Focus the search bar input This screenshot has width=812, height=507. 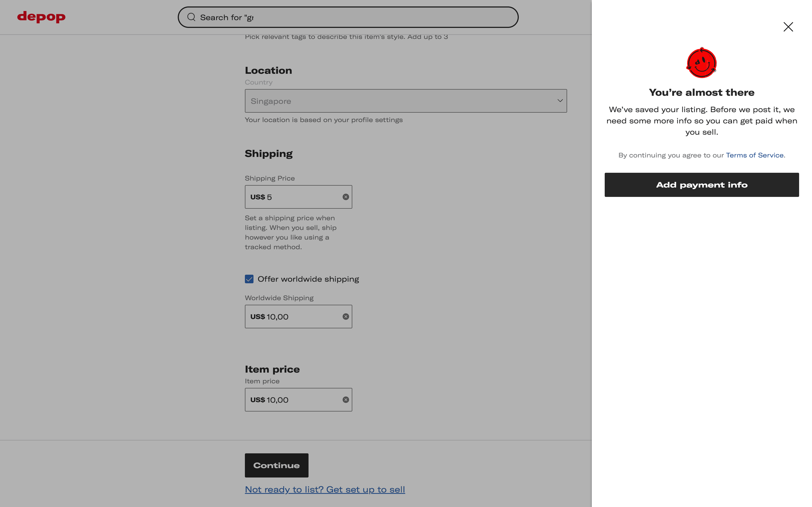pyautogui.click(x=352, y=17)
